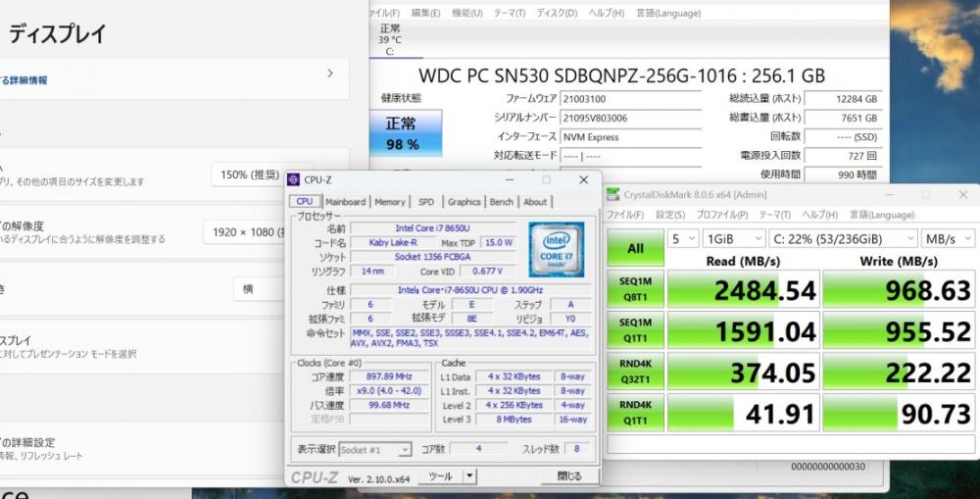Open 編集(E) menu in CrystalDiskInfo

point(425,13)
